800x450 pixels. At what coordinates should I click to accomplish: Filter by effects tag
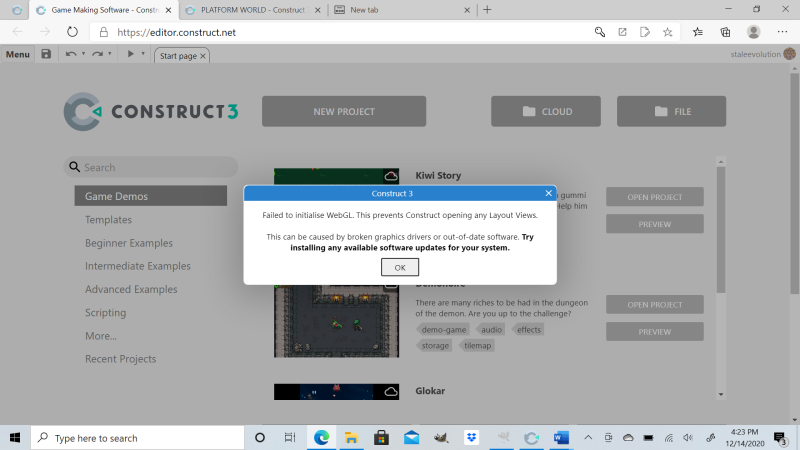point(528,330)
